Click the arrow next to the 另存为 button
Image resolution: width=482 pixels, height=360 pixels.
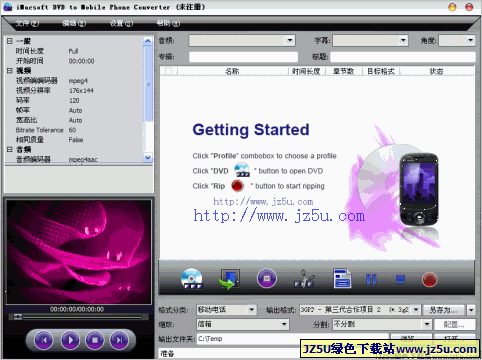pos(471,310)
